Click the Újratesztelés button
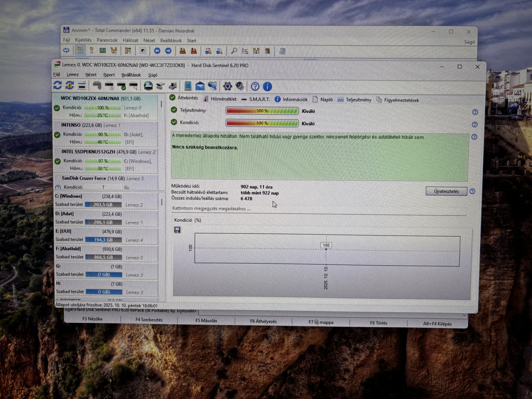This screenshot has height=399, width=532. (446, 191)
